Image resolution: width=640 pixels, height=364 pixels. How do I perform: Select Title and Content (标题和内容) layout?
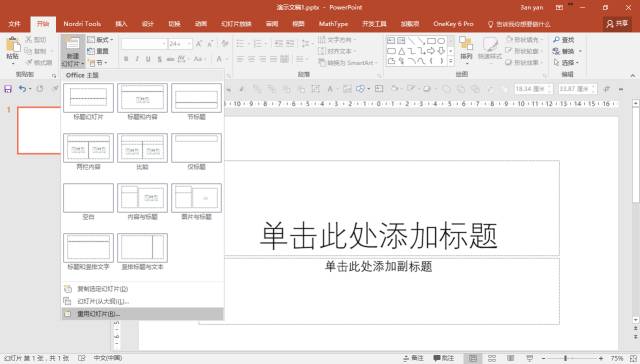(x=142, y=98)
